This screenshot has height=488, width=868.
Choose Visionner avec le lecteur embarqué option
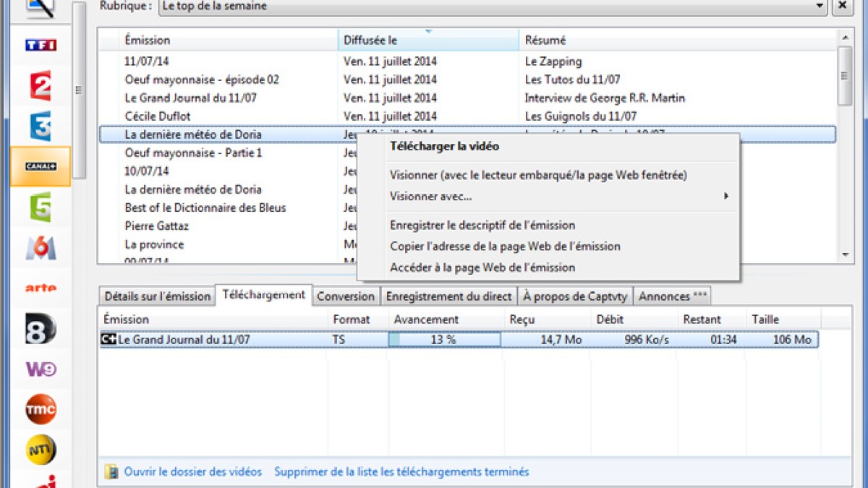(x=538, y=175)
